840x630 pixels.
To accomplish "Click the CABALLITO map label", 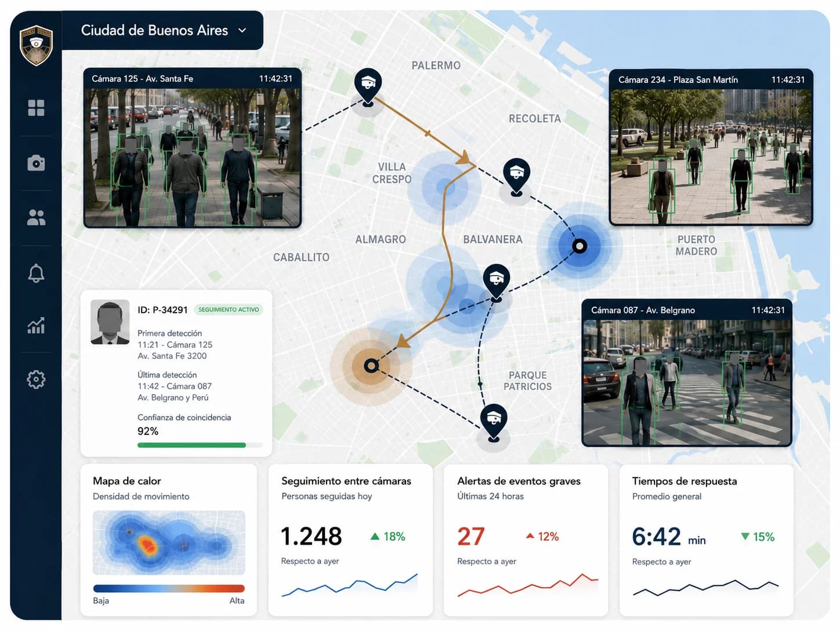I will coord(301,257).
